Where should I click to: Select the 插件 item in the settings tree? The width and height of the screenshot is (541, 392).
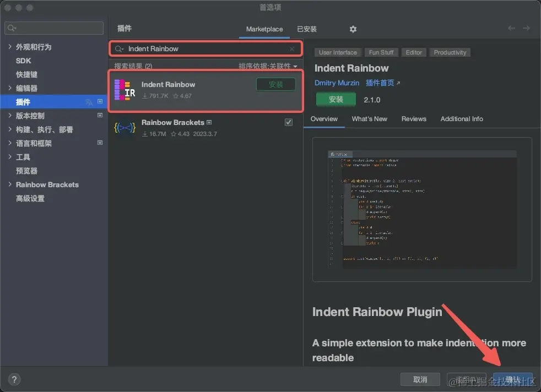54,102
